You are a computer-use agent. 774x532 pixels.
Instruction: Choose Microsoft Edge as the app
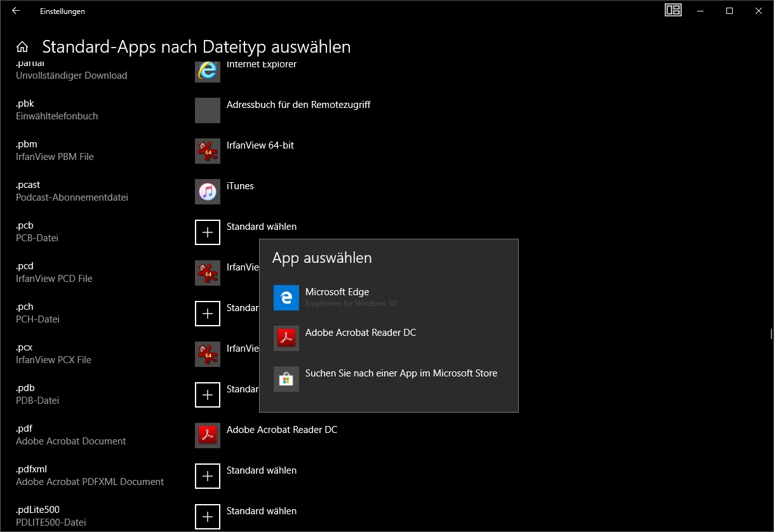[x=389, y=298]
